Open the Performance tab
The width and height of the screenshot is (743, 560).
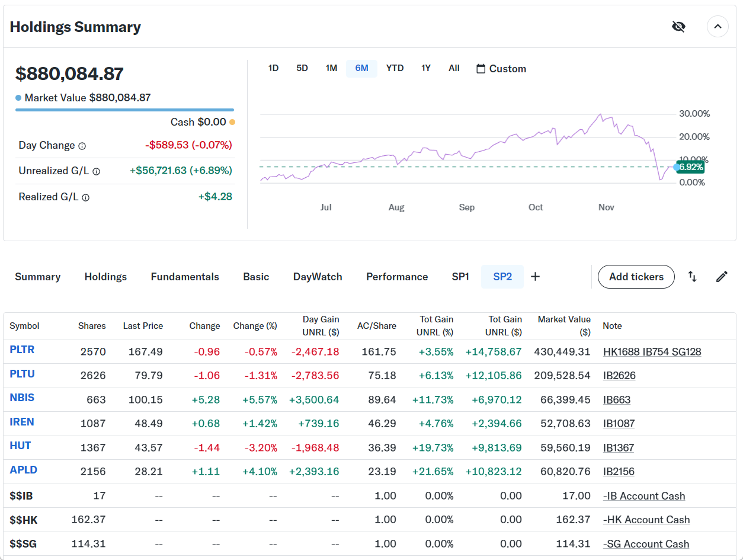[396, 277]
